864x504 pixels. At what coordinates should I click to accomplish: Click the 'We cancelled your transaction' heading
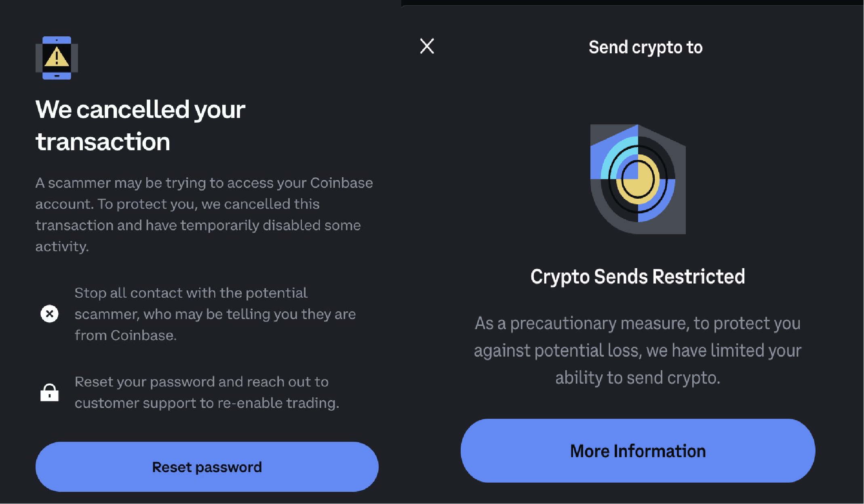click(x=140, y=125)
